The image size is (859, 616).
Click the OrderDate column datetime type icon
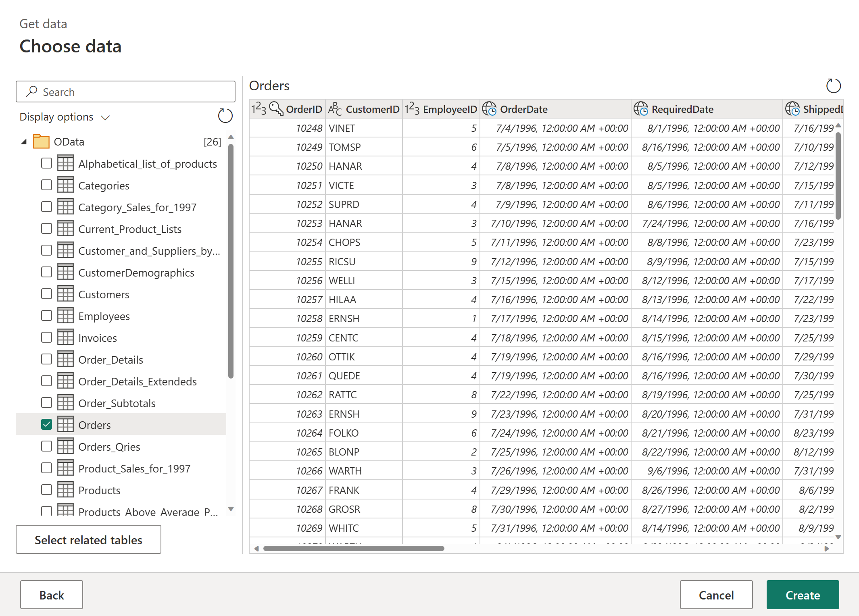pyautogui.click(x=489, y=109)
